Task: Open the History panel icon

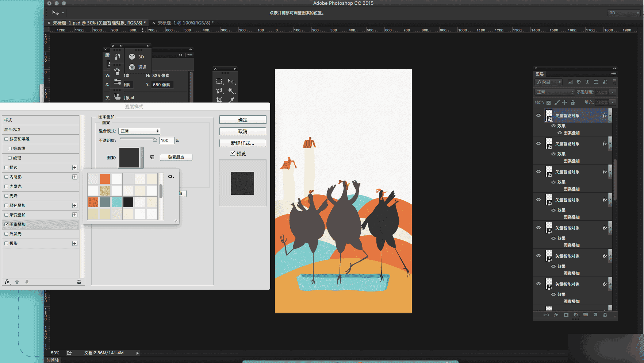Action: pos(117,57)
